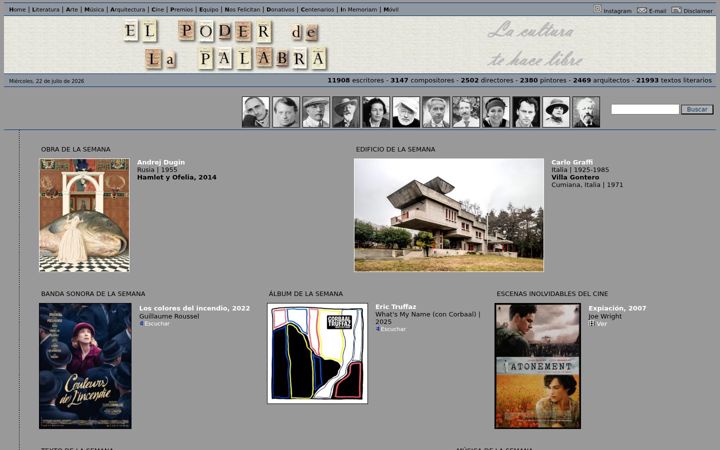Open the Arte section

[72, 9]
